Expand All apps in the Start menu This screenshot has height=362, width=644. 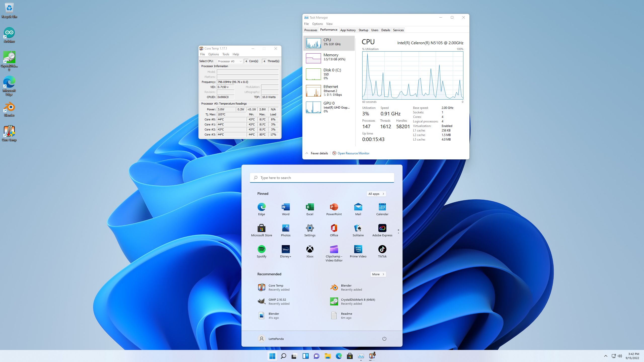point(376,194)
